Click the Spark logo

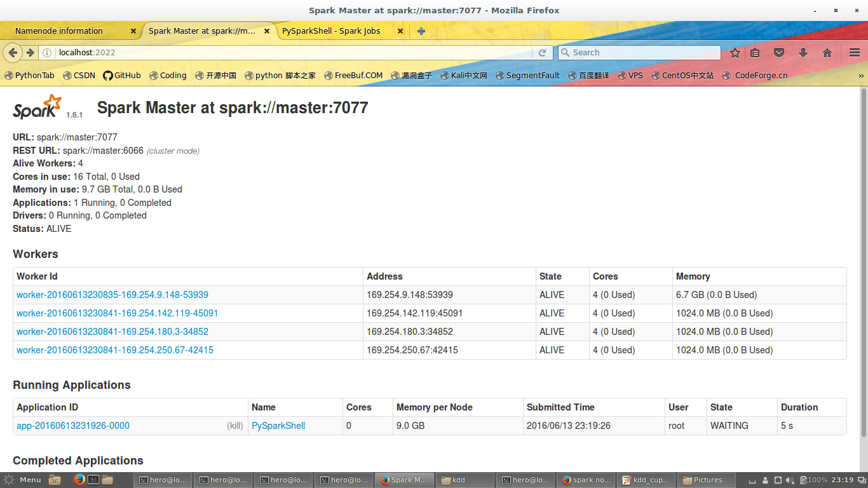tap(37, 107)
